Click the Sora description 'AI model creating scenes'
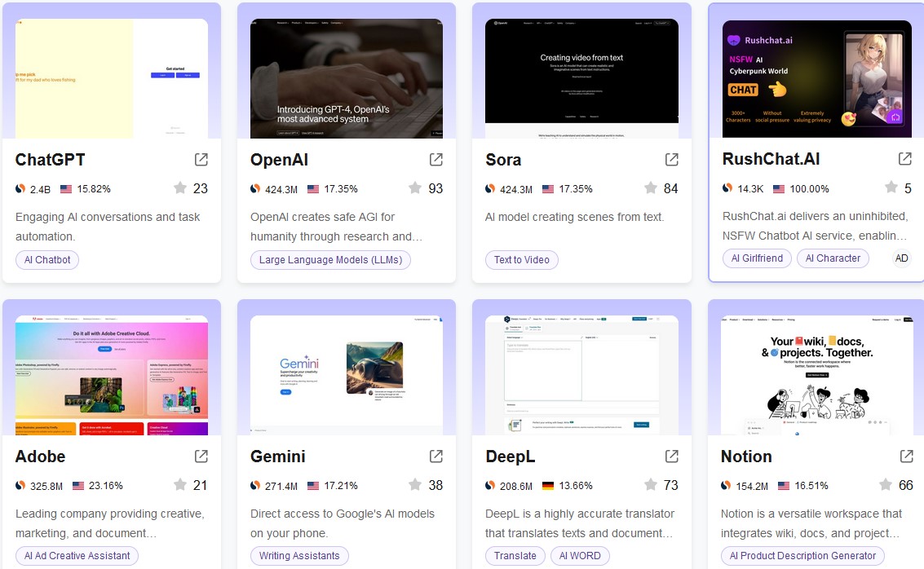This screenshot has height=569, width=924. click(x=575, y=217)
